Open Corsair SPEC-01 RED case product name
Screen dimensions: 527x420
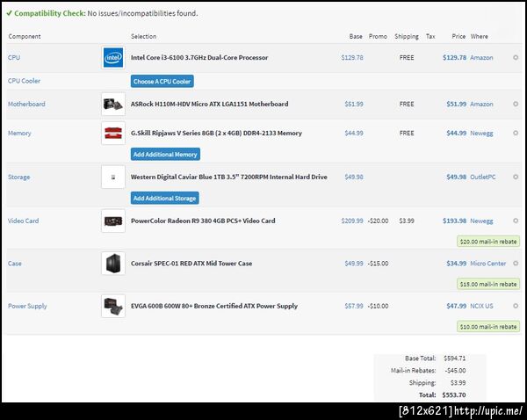point(191,264)
